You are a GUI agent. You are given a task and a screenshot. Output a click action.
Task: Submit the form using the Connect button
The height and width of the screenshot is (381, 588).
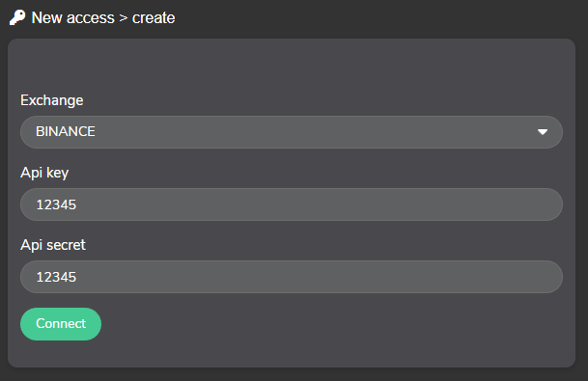coord(61,324)
